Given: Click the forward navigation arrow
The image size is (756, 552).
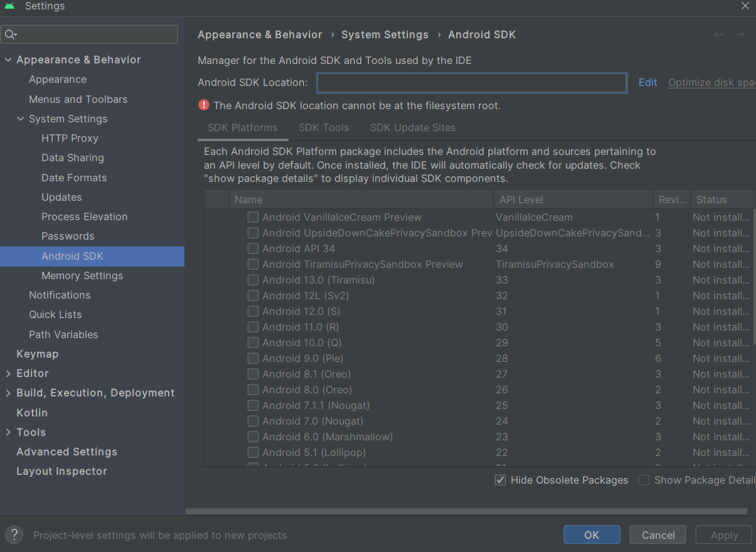Looking at the screenshot, I should click(x=740, y=35).
